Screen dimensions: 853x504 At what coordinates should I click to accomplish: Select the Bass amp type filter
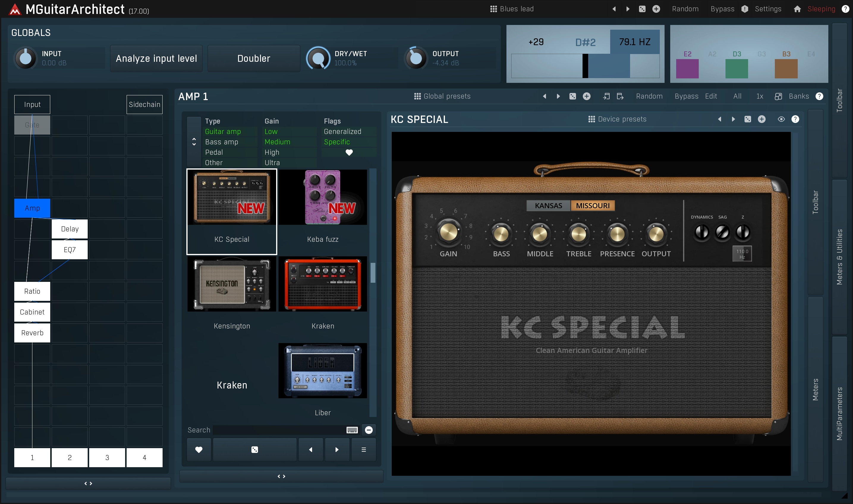222,142
